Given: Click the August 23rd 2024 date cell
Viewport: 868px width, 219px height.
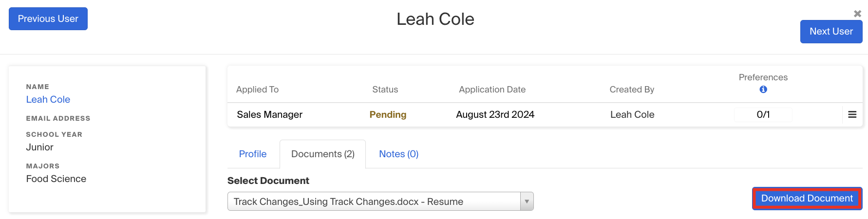Looking at the screenshot, I should [x=495, y=115].
